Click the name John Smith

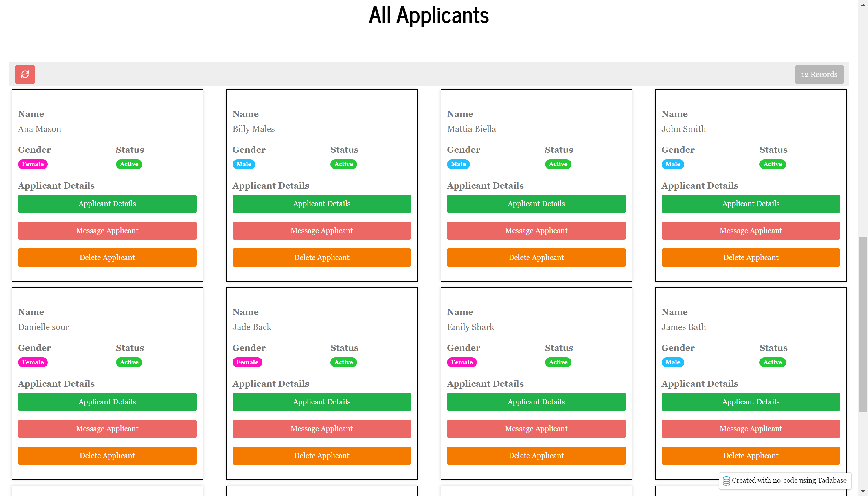click(x=684, y=129)
